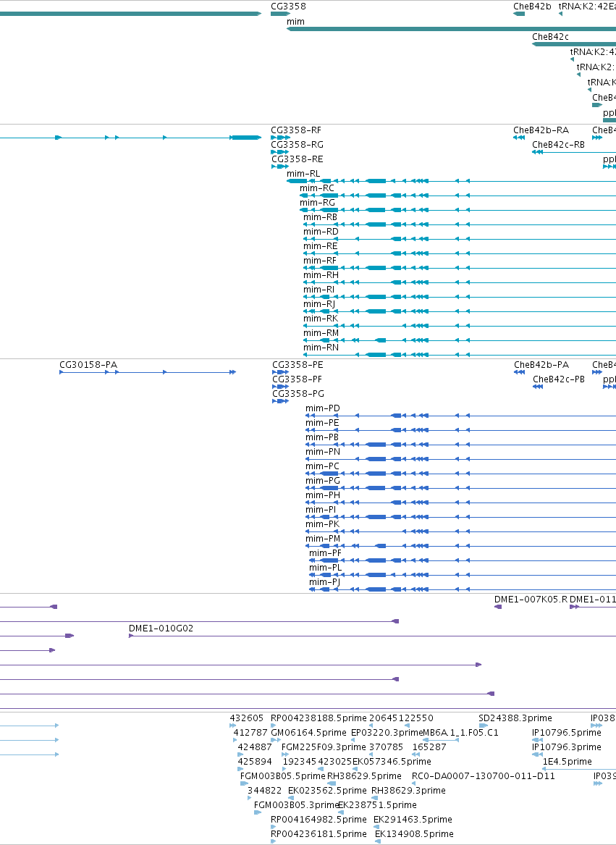The height and width of the screenshot is (845, 616).
Task: Select protein mim-PH
Action: click(322, 496)
